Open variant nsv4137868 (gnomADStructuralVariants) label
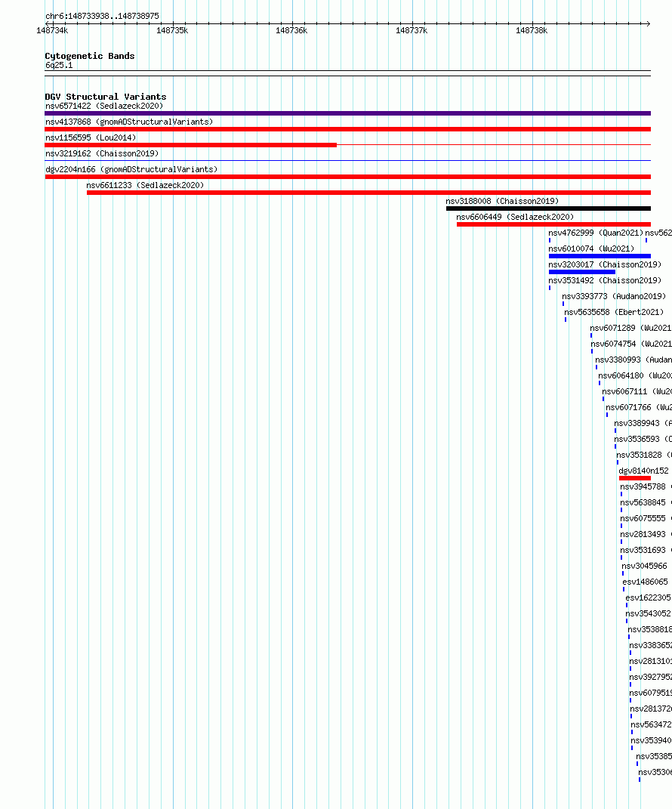Screen dimensions: 672x809 pyautogui.click(x=129, y=122)
